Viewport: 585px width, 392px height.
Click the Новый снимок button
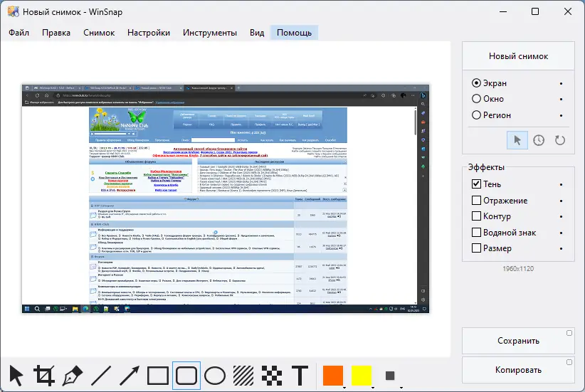click(x=518, y=56)
